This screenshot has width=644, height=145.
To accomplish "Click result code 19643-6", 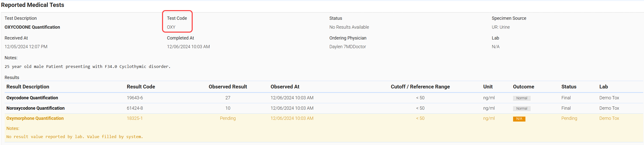I will [x=135, y=98].
